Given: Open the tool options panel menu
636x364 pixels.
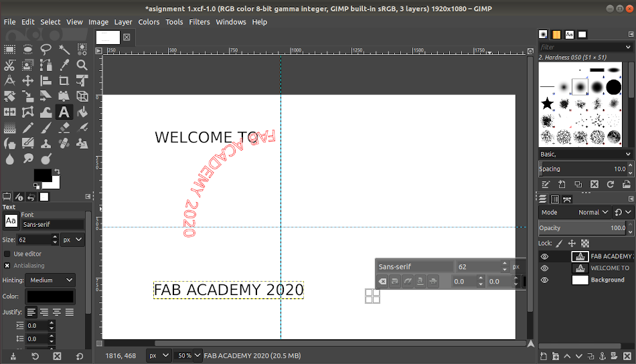Looking at the screenshot, I should pos(88,197).
